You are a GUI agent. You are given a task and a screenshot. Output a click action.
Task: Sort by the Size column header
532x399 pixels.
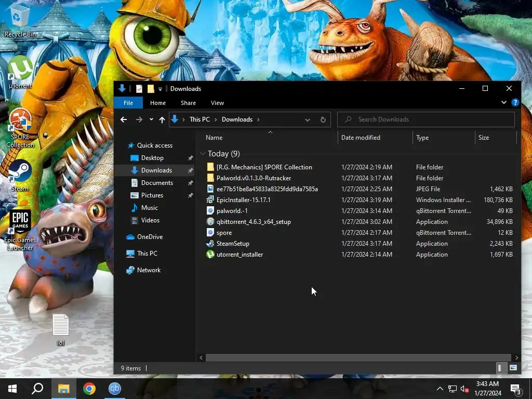point(496,137)
